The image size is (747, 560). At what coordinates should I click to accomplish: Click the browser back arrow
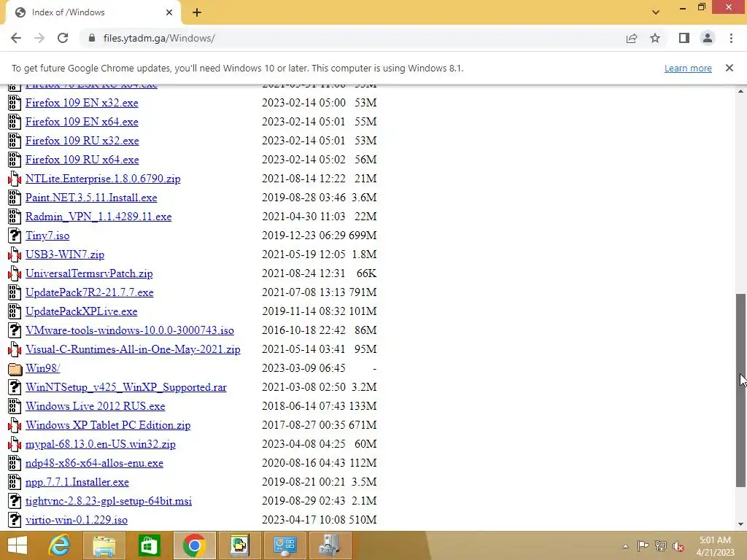16,38
